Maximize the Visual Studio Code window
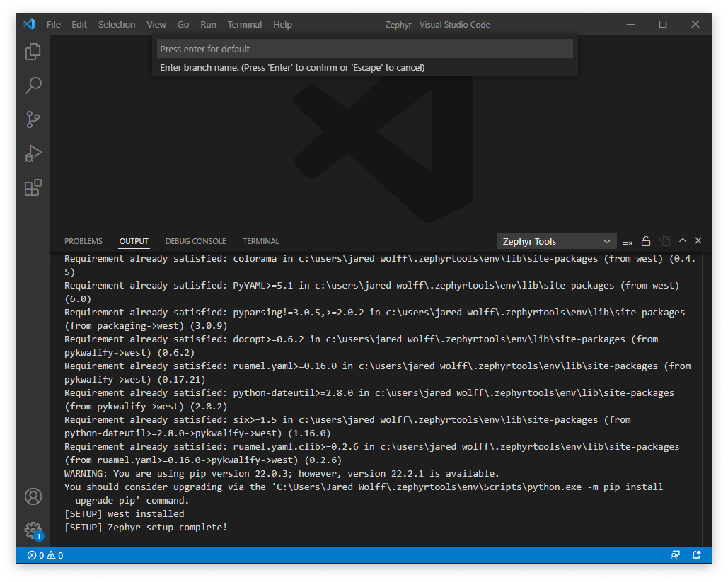The height and width of the screenshot is (582, 728). pos(663,24)
